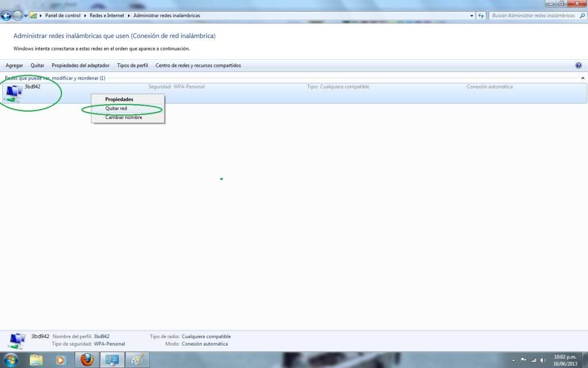The width and height of the screenshot is (588, 368).
Task: Click the Forward navigation arrow
Action: tap(18, 16)
